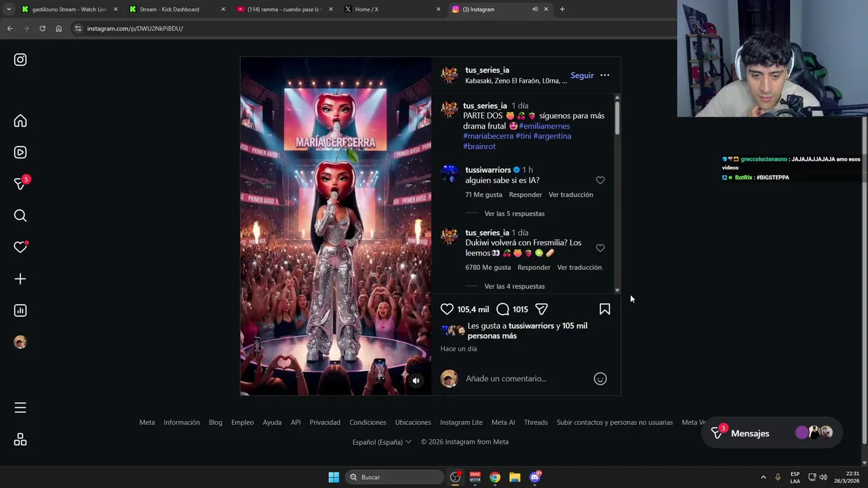This screenshot has width=868, height=488.
Task: Expand Ver las 4 respuestas
Action: [514, 286]
